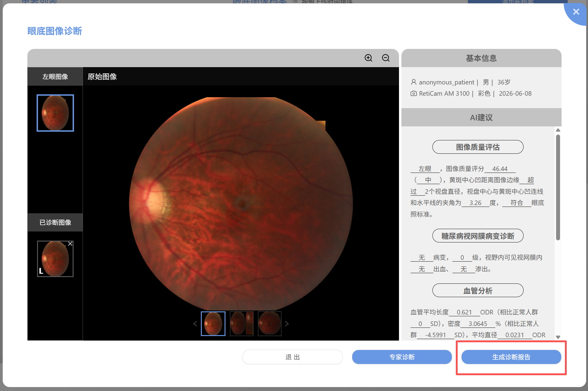Click the 图像质量评估 pill
588x391 pixels.
[x=478, y=147]
